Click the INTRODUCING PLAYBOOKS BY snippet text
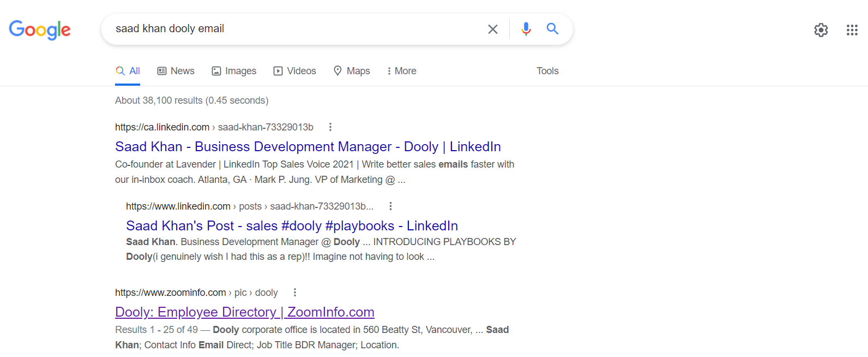 click(x=321, y=249)
